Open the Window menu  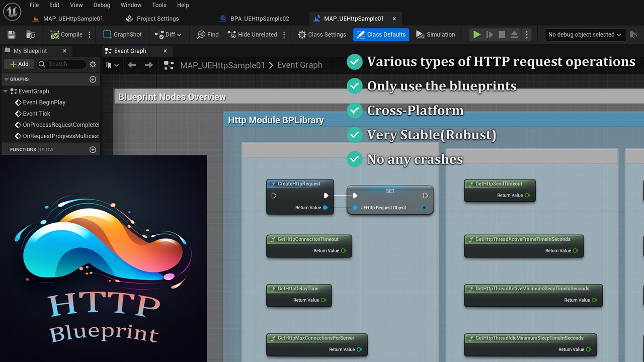131,5
